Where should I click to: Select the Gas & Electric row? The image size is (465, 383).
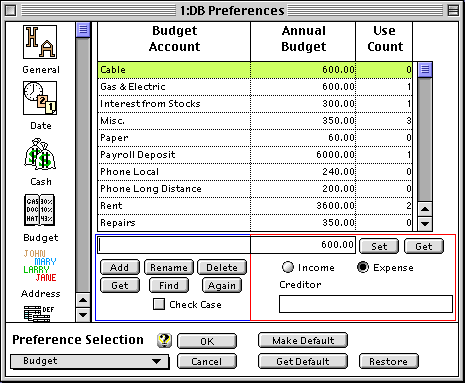(x=255, y=87)
